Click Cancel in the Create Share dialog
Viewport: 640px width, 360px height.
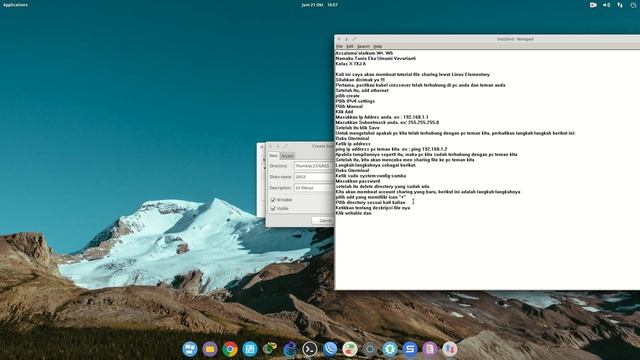(x=324, y=220)
